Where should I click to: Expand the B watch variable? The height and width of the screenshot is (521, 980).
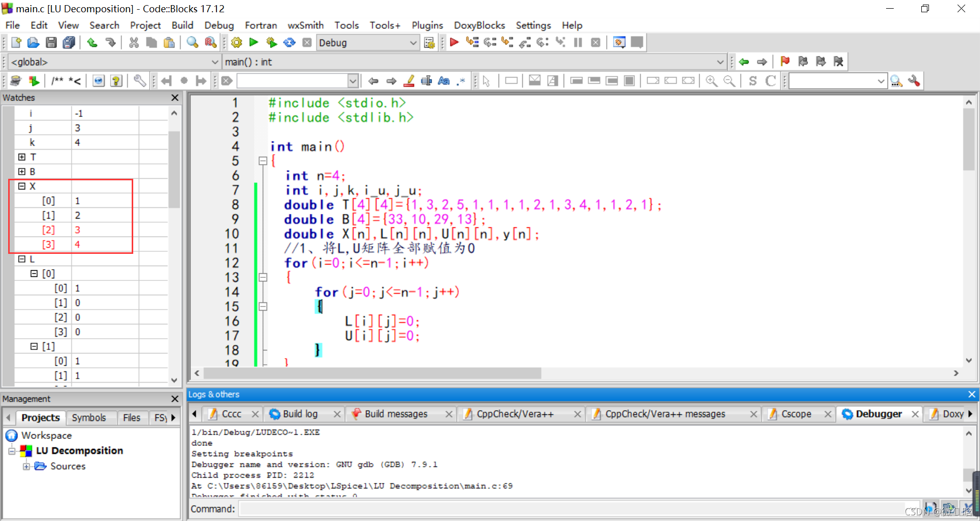tap(22, 172)
